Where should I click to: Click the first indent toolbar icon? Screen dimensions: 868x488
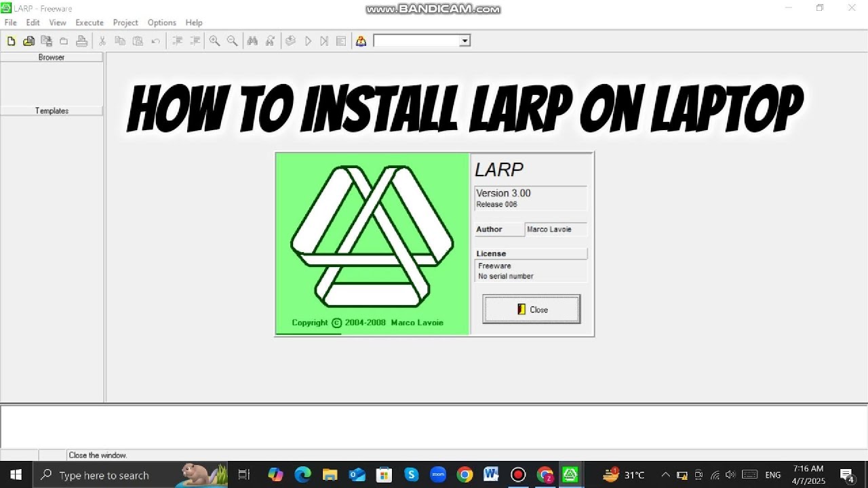pyautogui.click(x=178, y=41)
